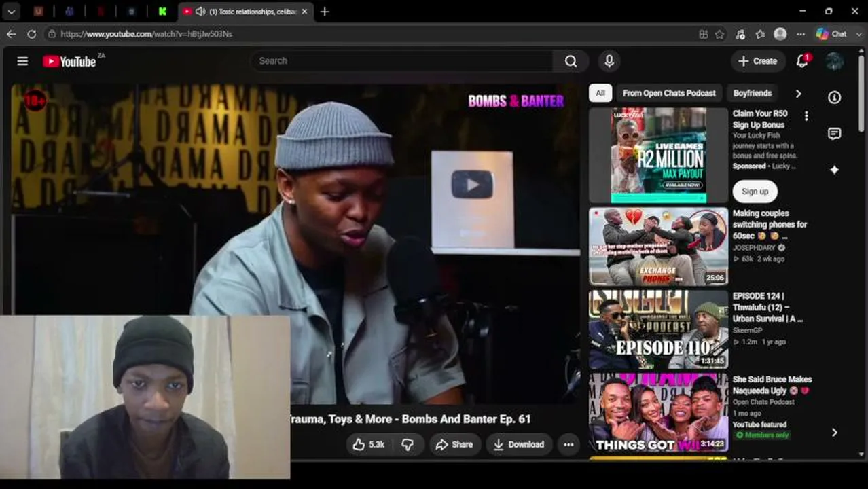Switch to first pinned browser tab
The width and height of the screenshot is (868, 489).
point(38,12)
